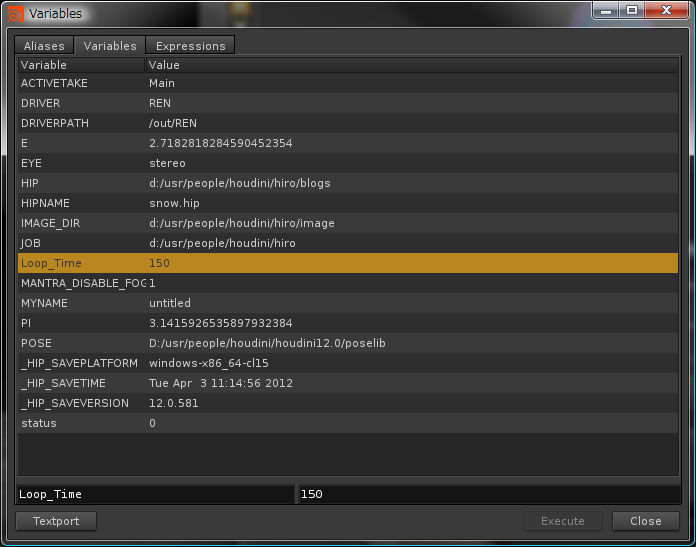Open the Expressions tab
696x547 pixels.
[190, 46]
